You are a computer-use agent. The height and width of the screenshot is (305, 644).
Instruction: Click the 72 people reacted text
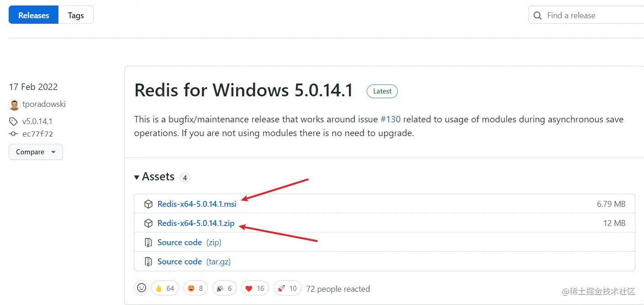(x=338, y=289)
